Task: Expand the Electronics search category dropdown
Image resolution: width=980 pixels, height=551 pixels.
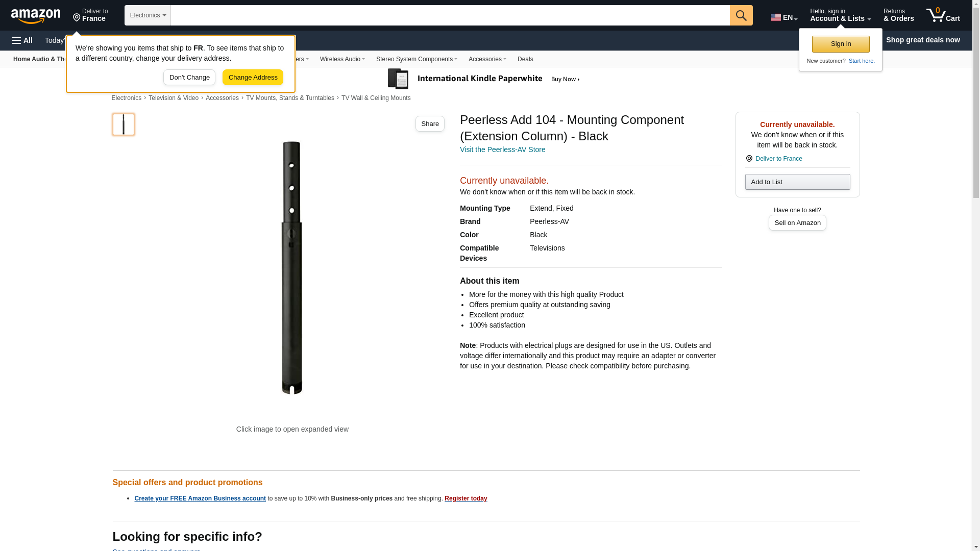Action: pyautogui.click(x=148, y=15)
